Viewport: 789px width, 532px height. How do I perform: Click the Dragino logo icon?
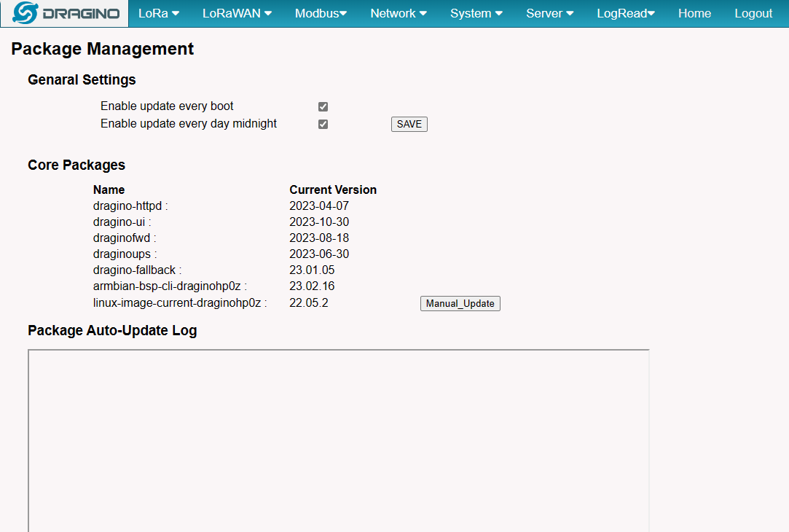click(25, 13)
